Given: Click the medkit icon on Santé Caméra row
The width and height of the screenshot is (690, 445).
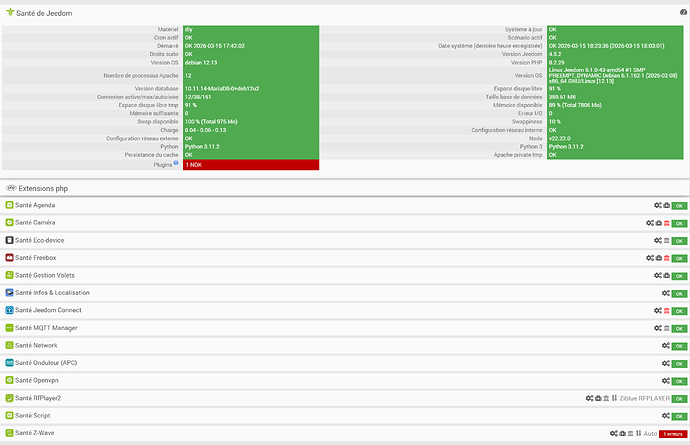Looking at the screenshot, I should tap(659, 223).
